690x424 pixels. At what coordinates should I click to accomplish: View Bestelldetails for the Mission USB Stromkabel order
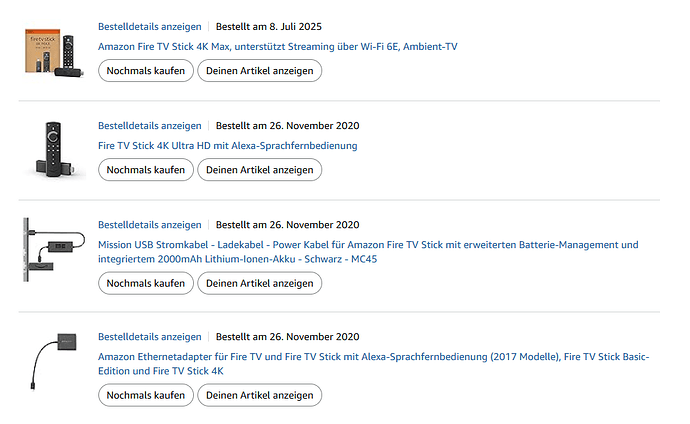(x=149, y=225)
